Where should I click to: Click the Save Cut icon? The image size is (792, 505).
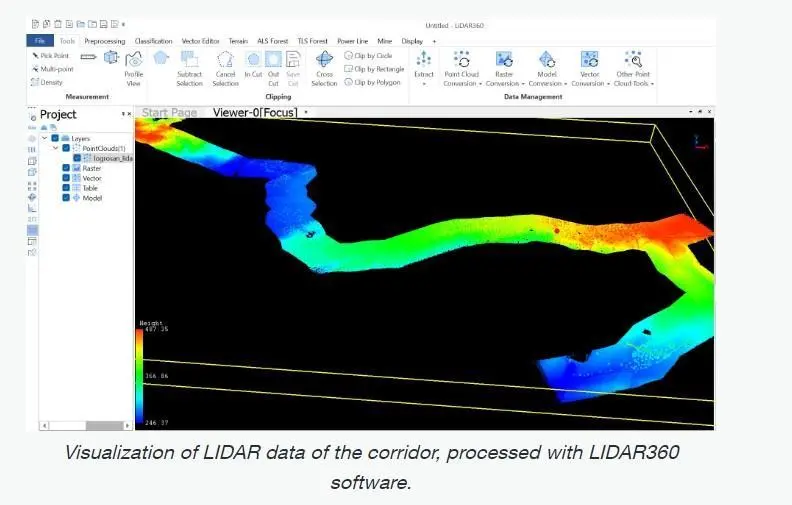click(x=293, y=69)
